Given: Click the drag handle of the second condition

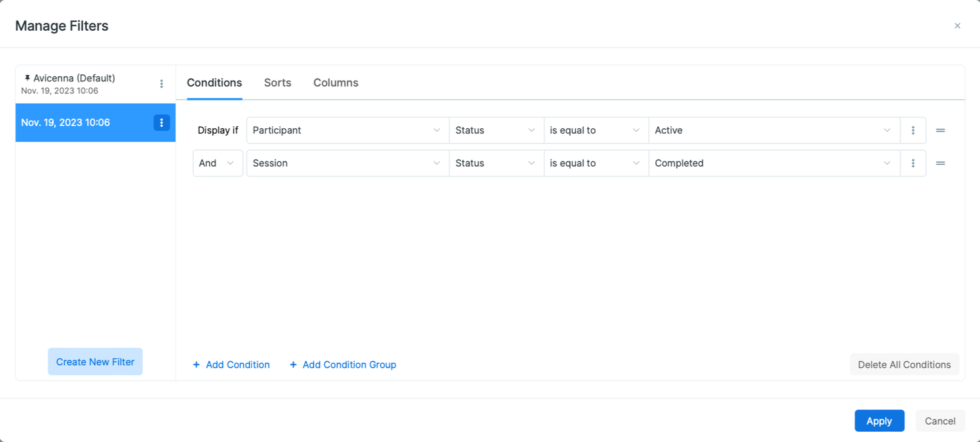Looking at the screenshot, I should [940, 163].
